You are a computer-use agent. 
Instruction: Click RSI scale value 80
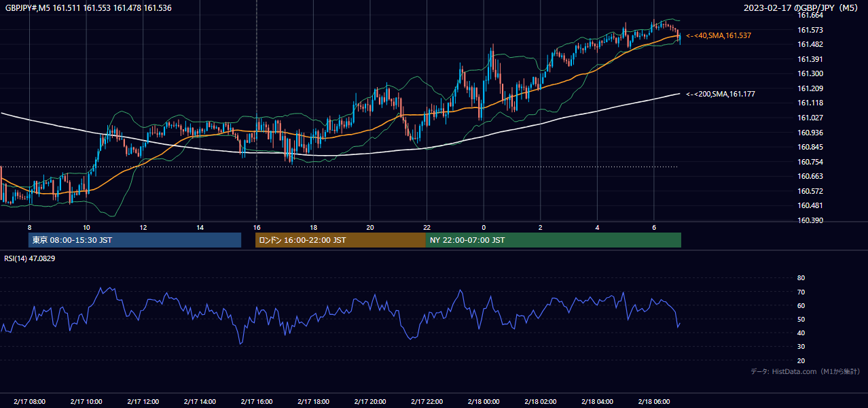[801, 278]
